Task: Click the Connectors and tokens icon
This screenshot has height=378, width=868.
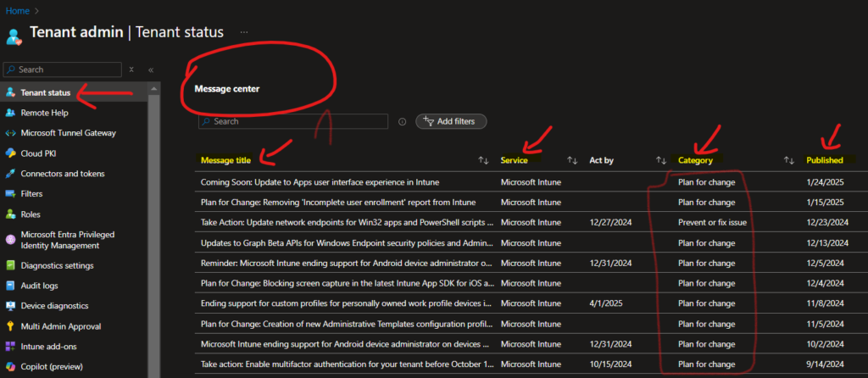Action: pyautogui.click(x=10, y=174)
